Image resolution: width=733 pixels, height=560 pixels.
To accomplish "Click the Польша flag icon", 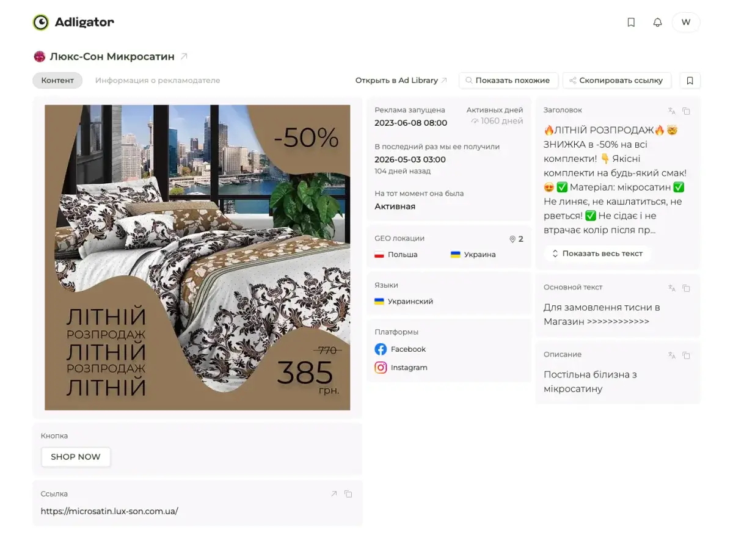I will pyautogui.click(x=379, y=255).
